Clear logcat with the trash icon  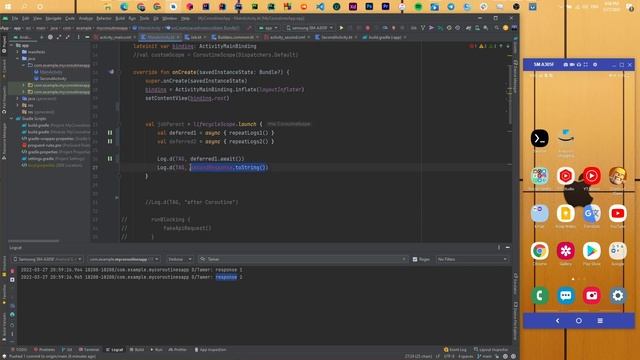point(12,271)
